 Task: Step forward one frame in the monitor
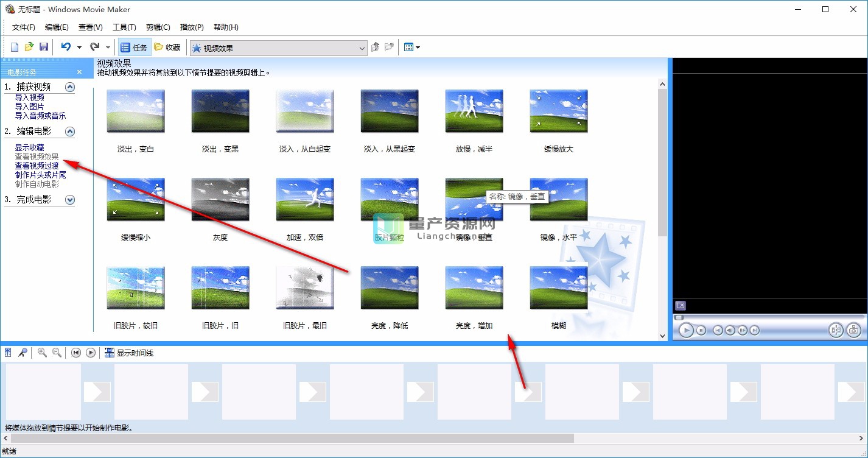pyautogui.click(x=743, y=330)
